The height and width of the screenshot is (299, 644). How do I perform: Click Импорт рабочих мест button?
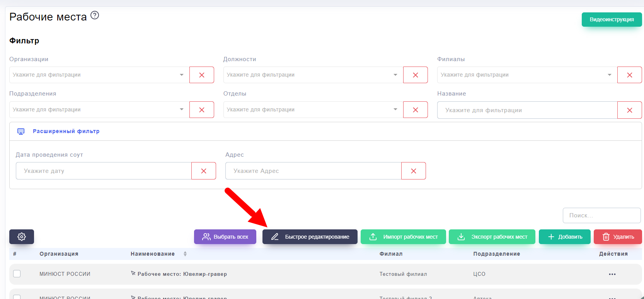tap(403, 237)
